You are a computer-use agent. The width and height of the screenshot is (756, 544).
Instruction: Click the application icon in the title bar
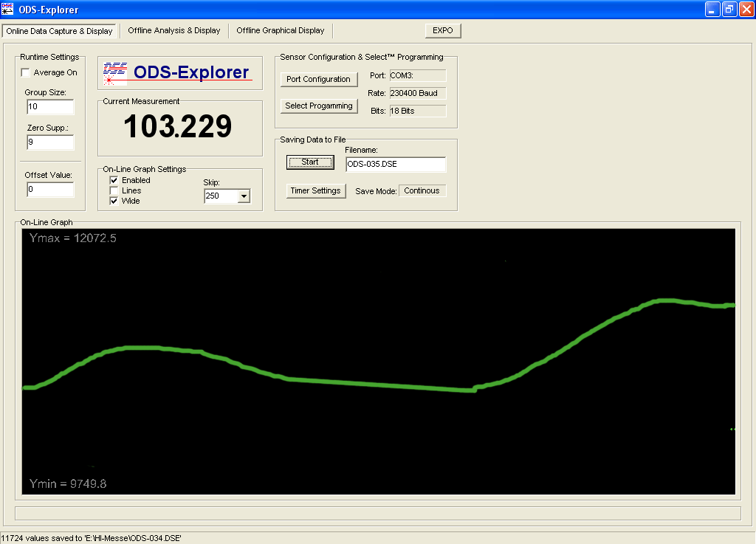(x=7, y=8)
